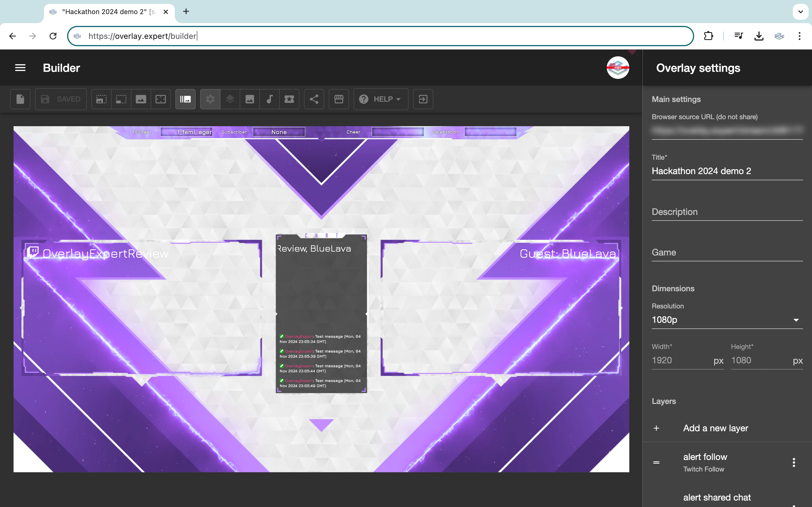The width and height of the screenshot is (812, 507).
Task: Expand the HELP dropdown menu
Action: (x=381, y=99)
